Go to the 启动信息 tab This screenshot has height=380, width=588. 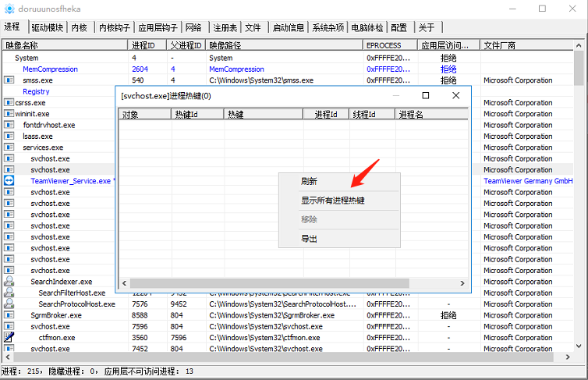click(x=289, y=27)
